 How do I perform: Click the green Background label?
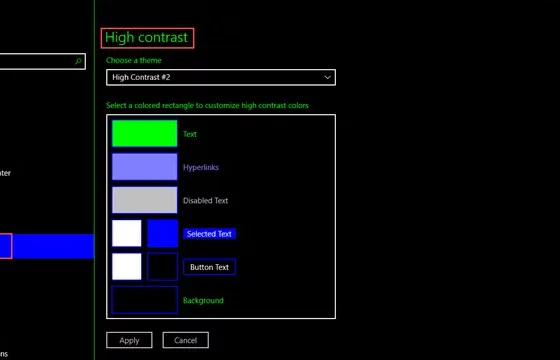[203, 300]
